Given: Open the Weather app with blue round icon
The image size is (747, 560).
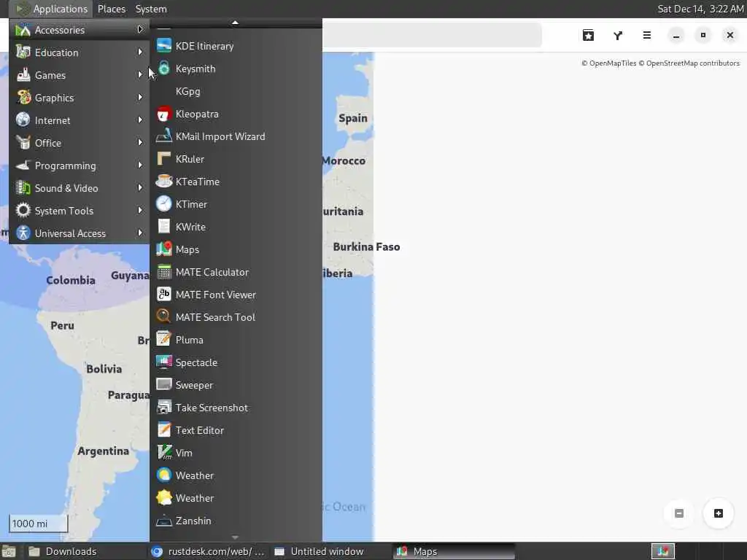Looking at the screenshot, I should coord(236,475).
